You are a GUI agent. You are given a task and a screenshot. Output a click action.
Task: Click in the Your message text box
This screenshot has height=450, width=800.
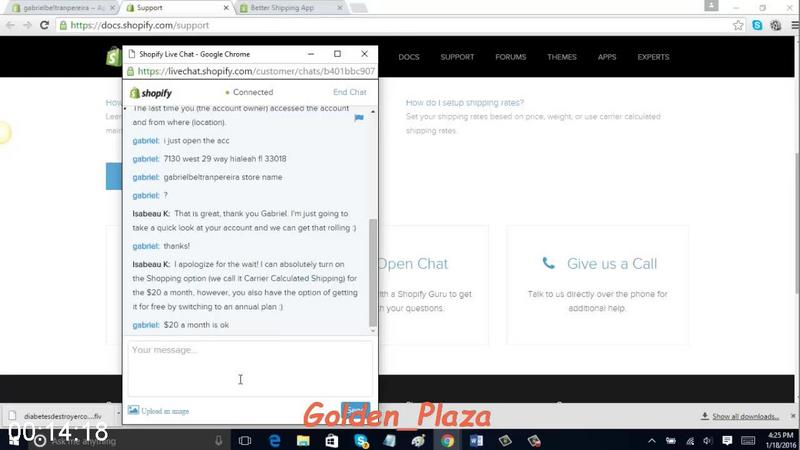tap(250, 368)
